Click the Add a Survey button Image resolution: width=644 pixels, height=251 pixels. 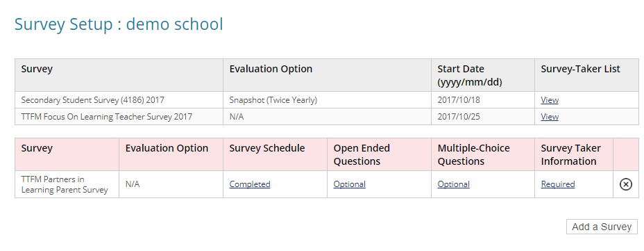click(x=602, y=227)
